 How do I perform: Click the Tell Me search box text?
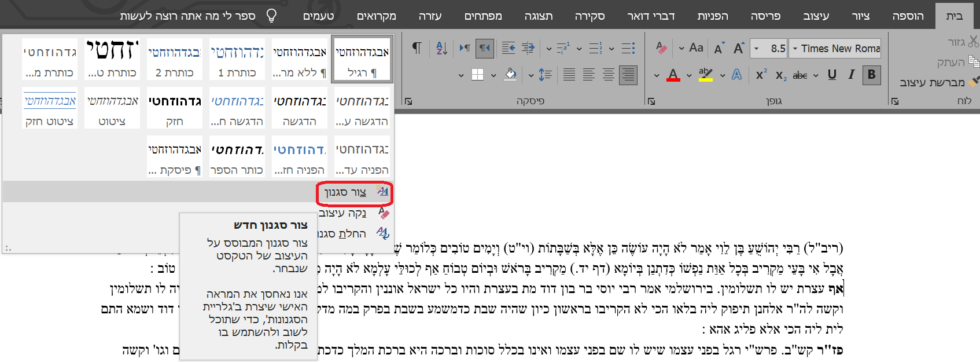coord(187,16)
